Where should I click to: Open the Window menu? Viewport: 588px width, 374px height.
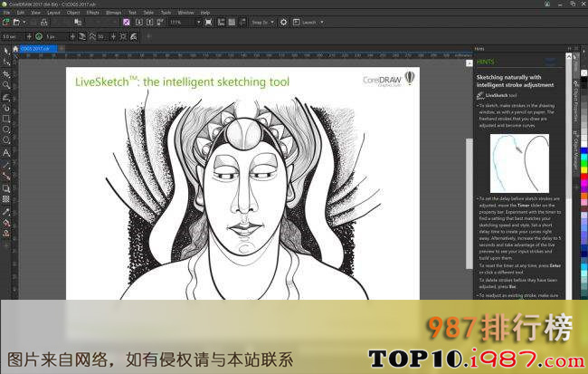185,13
